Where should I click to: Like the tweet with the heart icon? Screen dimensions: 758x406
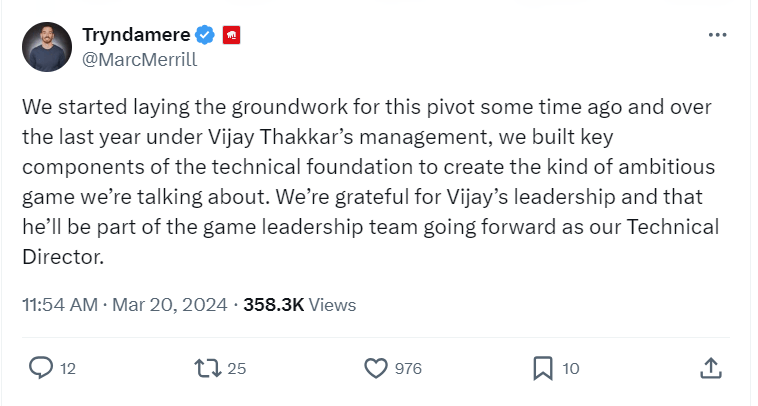(x=375, y=368)
